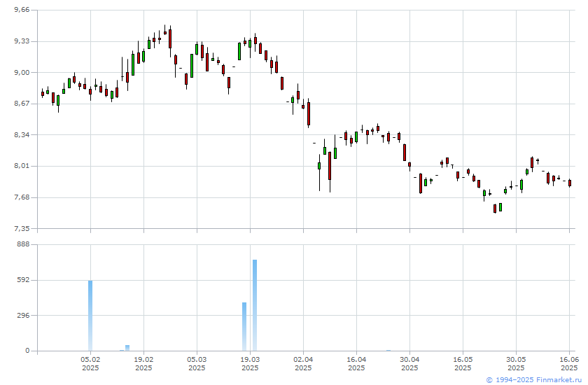Click the 9,66 price axis label
Viewport: 588px width, 385px height.
coord(22,10)
